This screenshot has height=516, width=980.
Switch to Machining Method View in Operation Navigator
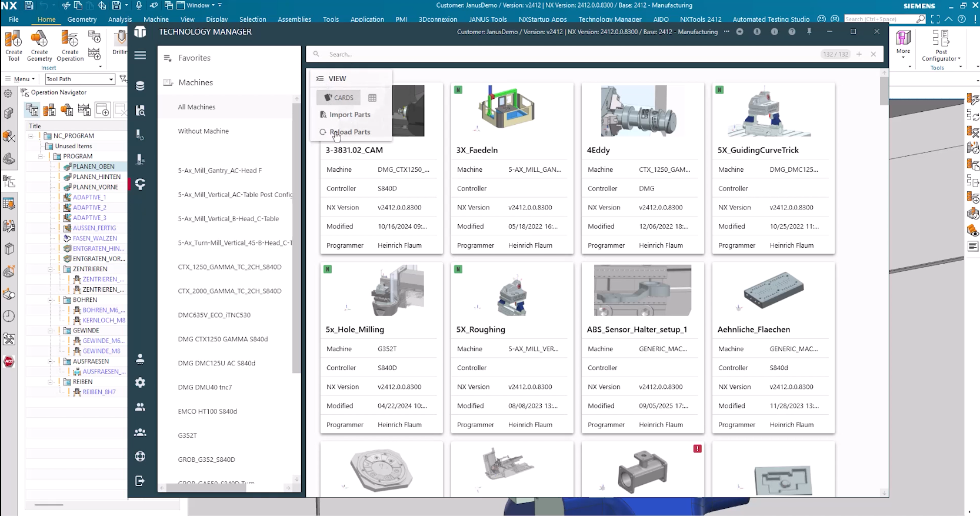84,110
